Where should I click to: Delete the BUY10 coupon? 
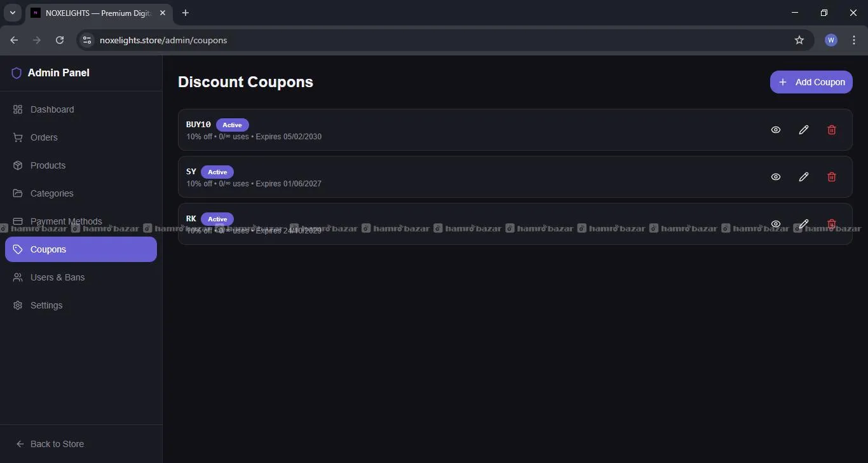(831, 130)
